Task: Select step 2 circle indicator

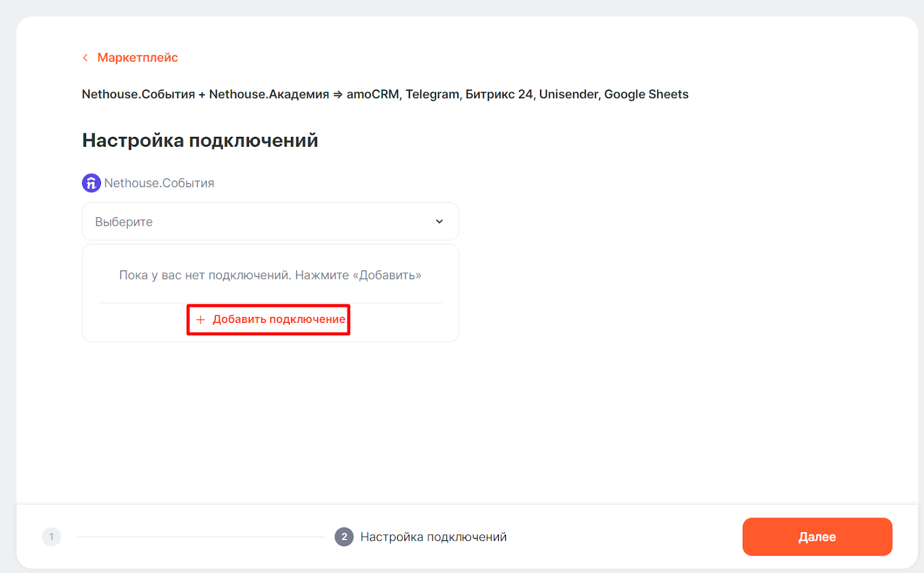Action: 344,537
